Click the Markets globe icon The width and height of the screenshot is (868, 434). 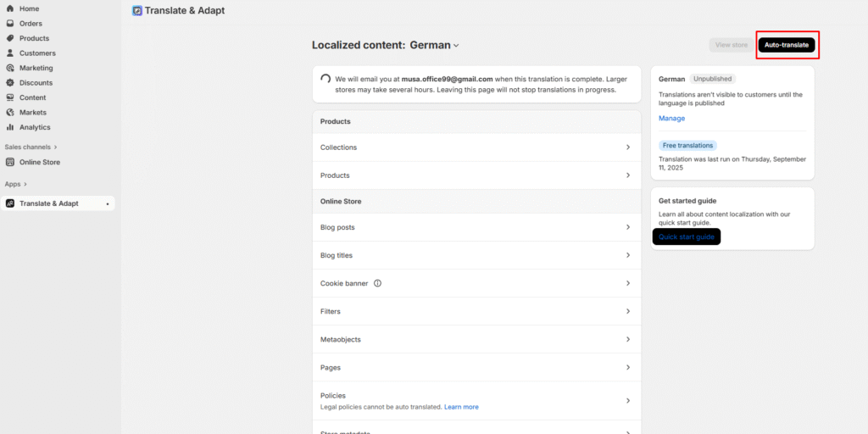pos(10,113)
